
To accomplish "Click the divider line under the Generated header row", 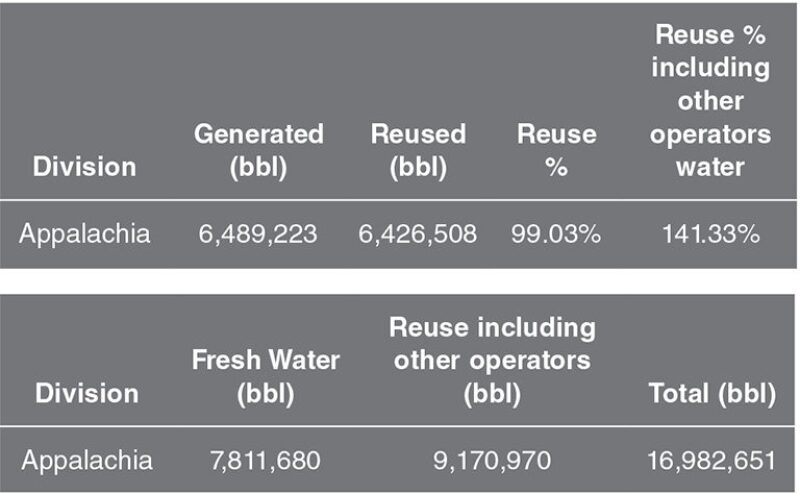I will (258, 200).
